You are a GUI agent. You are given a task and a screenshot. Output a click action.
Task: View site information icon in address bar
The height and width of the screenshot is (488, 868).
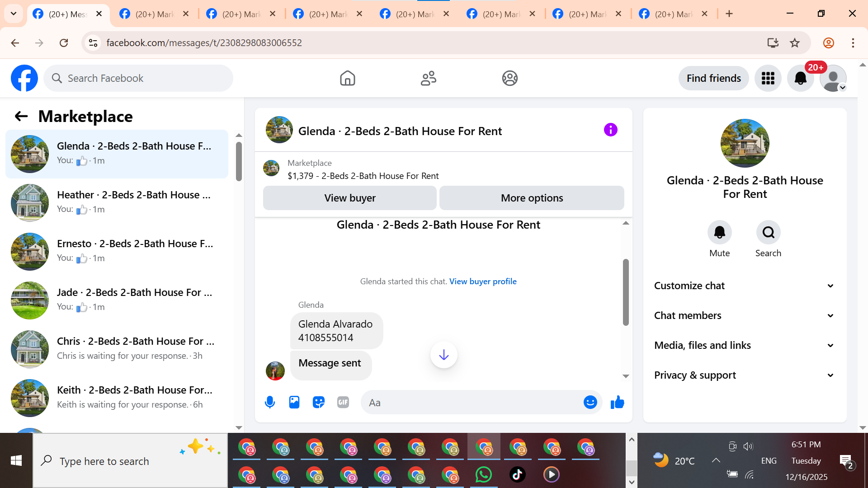pos(93,43)
